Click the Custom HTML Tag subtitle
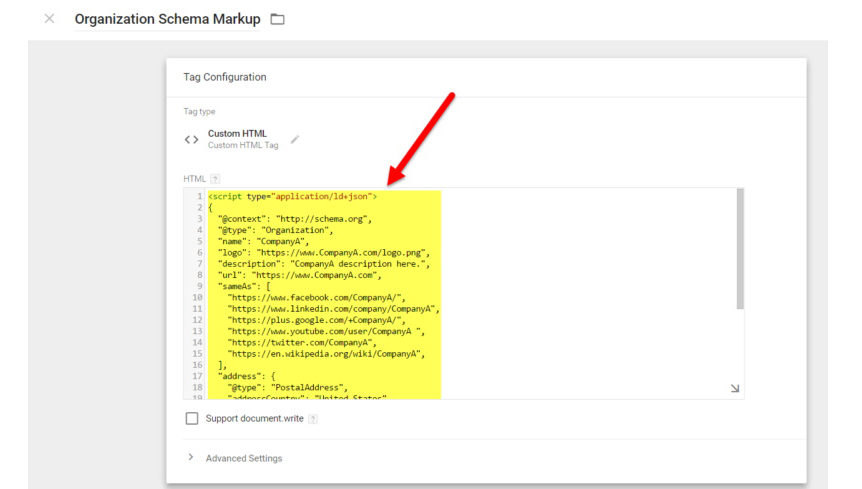 tap(243, 146)
